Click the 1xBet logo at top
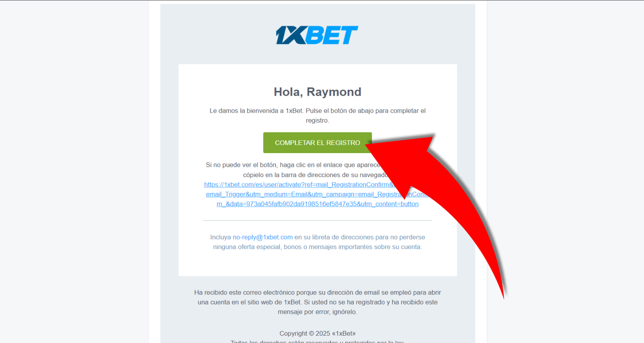Viewport: 644px width, 343px height. click(x=317, y=35)
